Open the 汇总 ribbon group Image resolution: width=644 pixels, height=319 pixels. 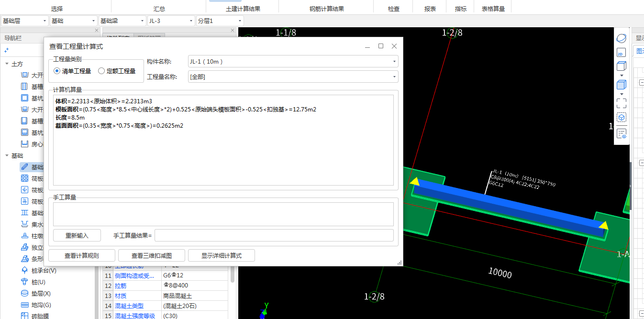(160, 9)
